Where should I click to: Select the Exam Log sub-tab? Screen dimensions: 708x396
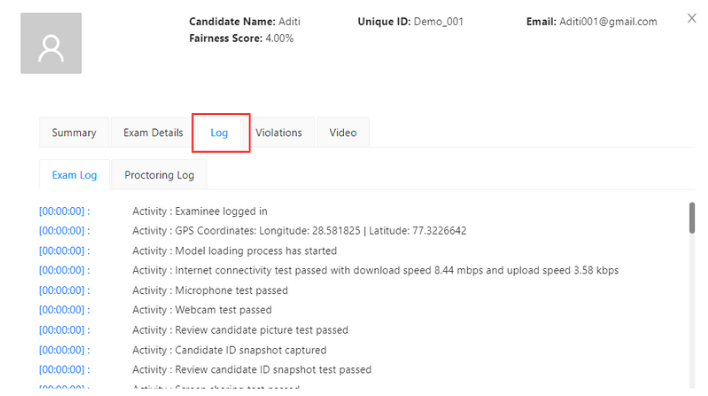(x=75, y=175)
